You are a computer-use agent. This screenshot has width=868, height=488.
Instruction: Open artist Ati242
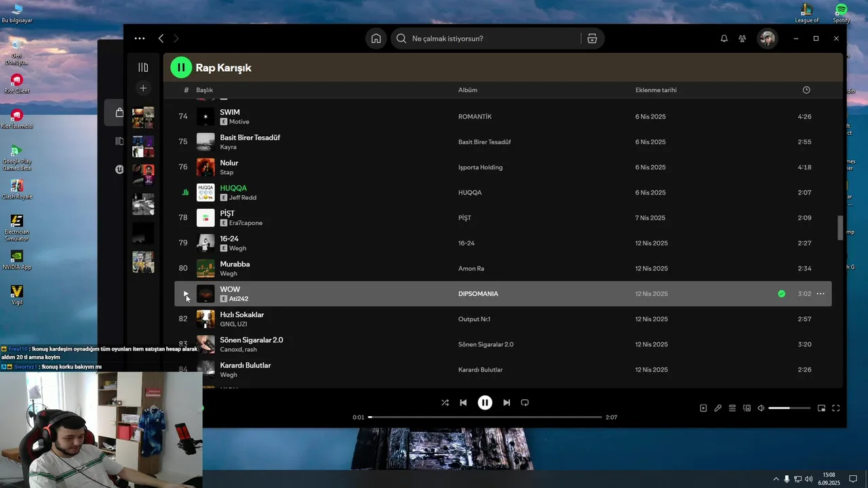coord(239,299)
